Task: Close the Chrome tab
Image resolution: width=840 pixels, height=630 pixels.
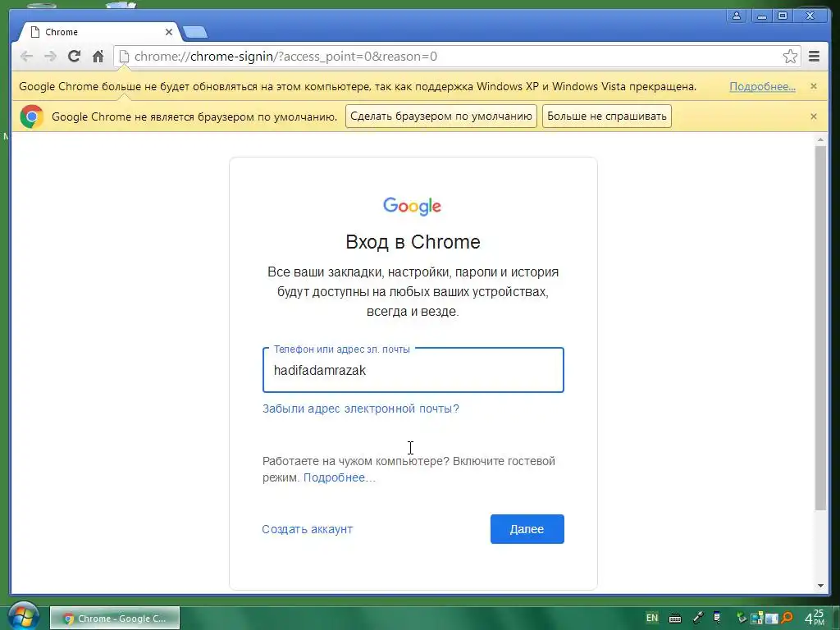Action: click(x=169, y=32)
